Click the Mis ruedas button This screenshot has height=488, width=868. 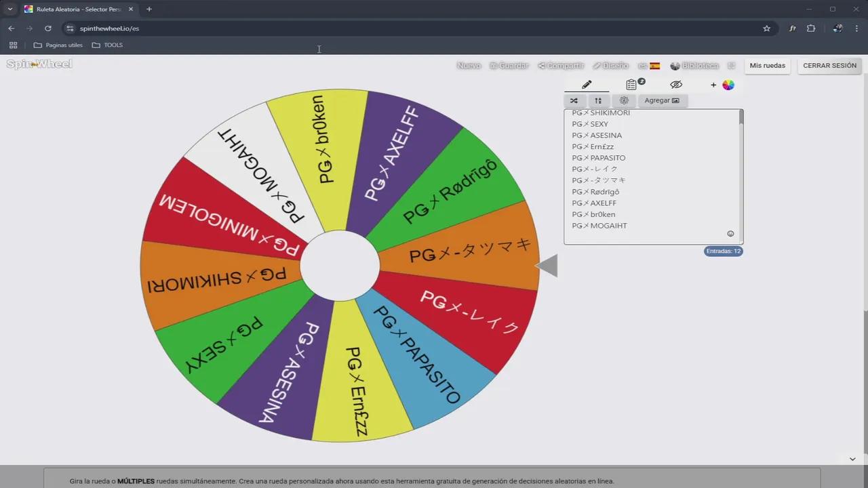pyautogui.click(x=767, y=66)
